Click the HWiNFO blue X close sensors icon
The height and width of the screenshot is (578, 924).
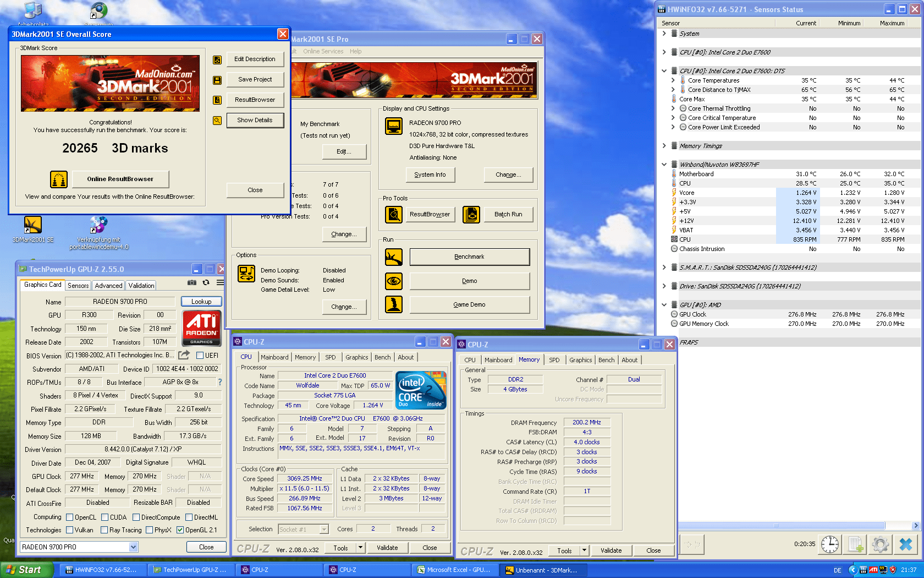coord(906,544)
